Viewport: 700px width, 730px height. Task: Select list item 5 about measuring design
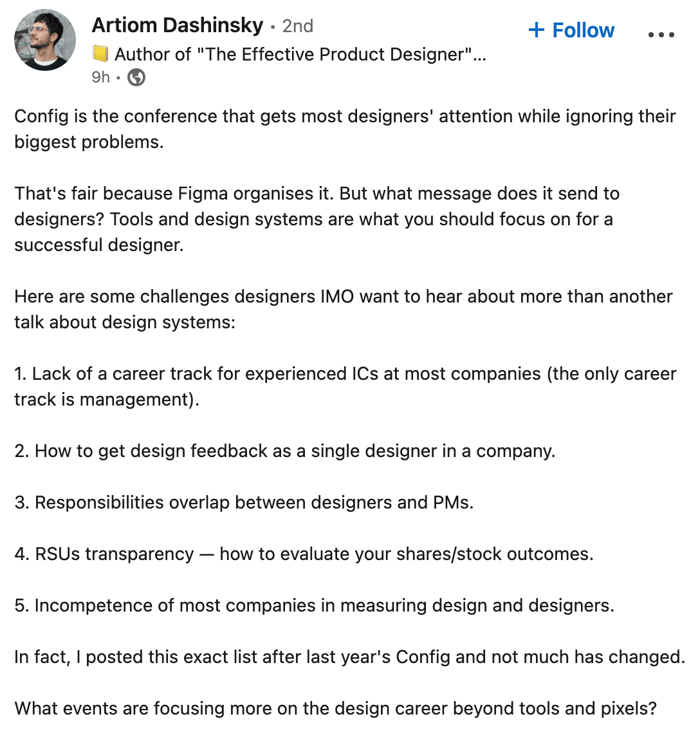[x=314, y=606]
